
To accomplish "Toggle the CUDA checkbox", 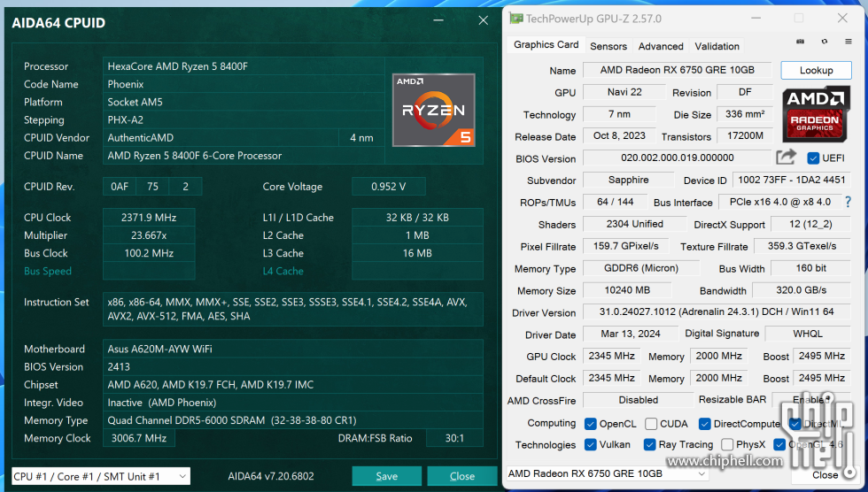I will tap(651, 424).
